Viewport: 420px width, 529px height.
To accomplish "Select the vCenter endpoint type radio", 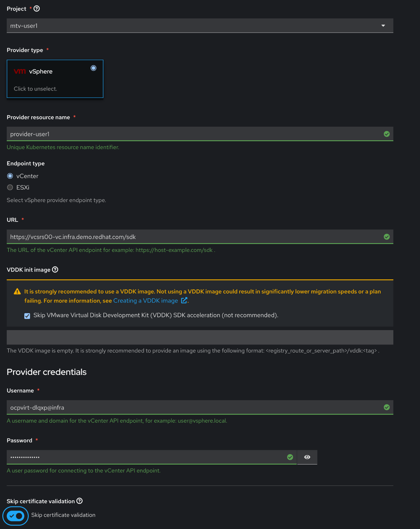I will coord(10,176).
